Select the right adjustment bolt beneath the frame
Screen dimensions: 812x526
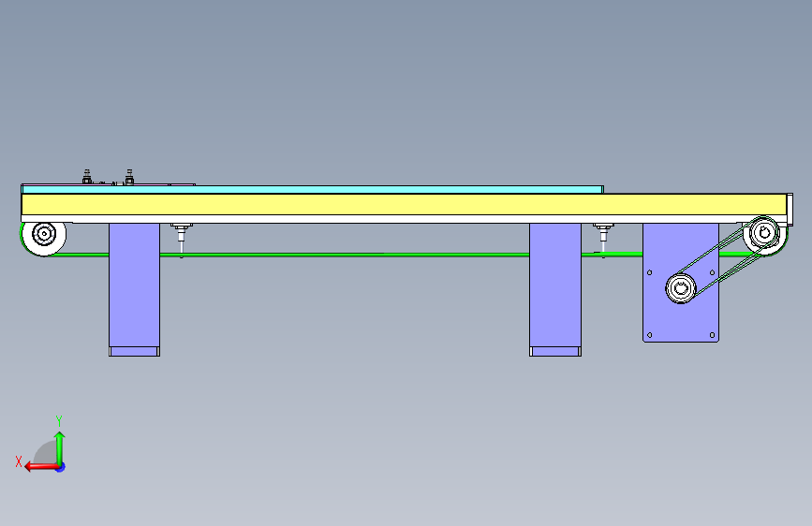(x=603, y=237)
